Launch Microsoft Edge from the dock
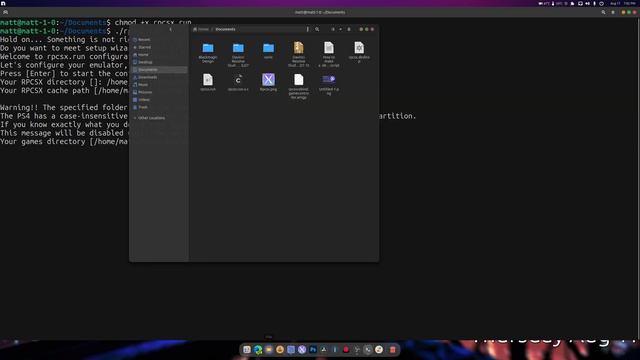The image size is (640, 360). click(x=258, y=350)
